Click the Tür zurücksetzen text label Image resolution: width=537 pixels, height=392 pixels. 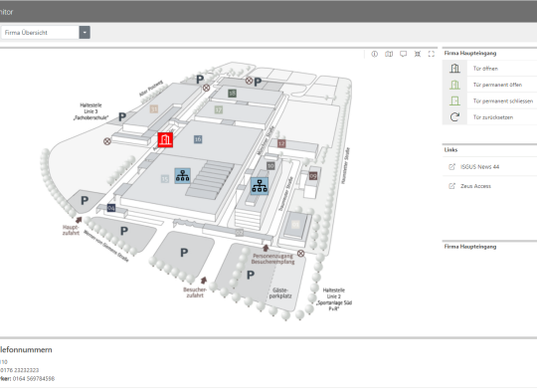[493, 117]
